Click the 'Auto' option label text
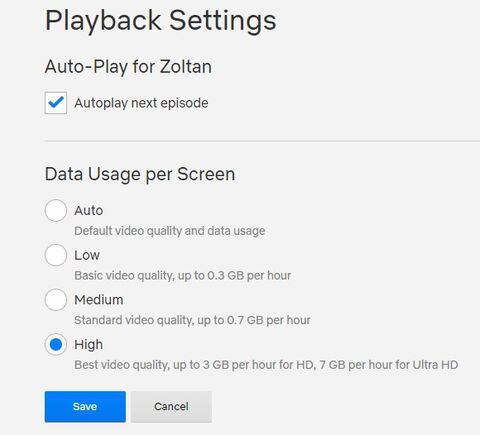Screen dimensions: 480x435 click(89, 210)
